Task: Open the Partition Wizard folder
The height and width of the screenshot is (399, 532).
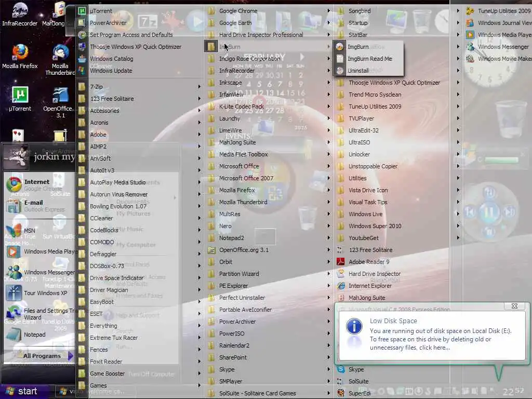Action: tap(269, 274)
